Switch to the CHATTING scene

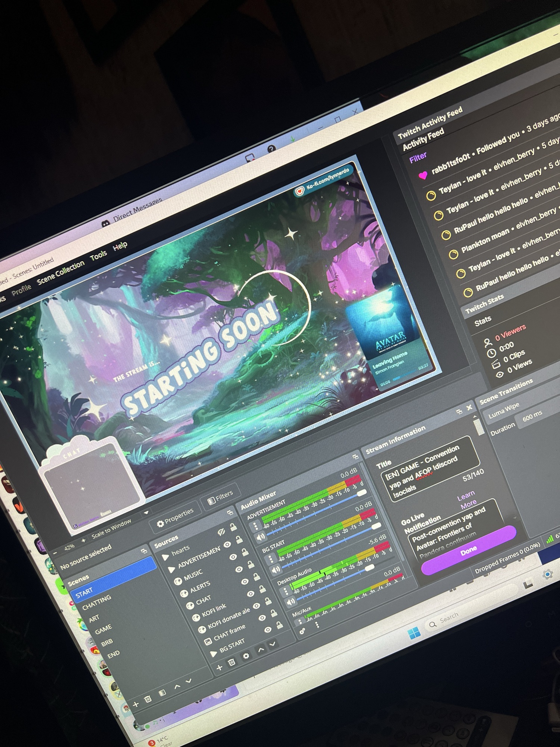click(x=97, y=602)
